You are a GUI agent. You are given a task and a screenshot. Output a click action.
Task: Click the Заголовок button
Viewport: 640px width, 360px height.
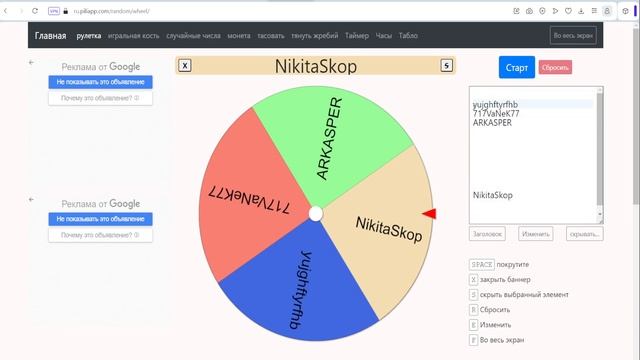pos(487,234)
